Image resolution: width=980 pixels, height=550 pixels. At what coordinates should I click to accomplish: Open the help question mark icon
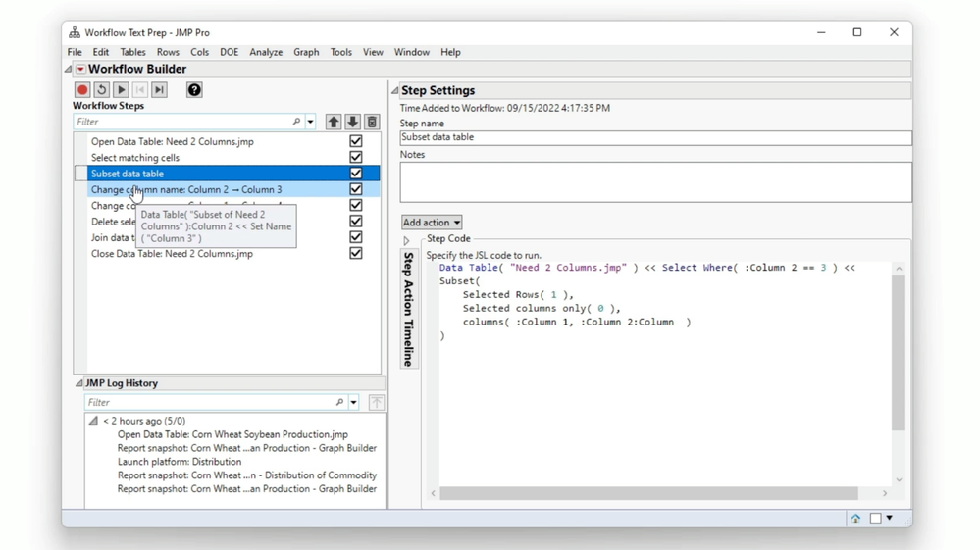click(194, 90)
